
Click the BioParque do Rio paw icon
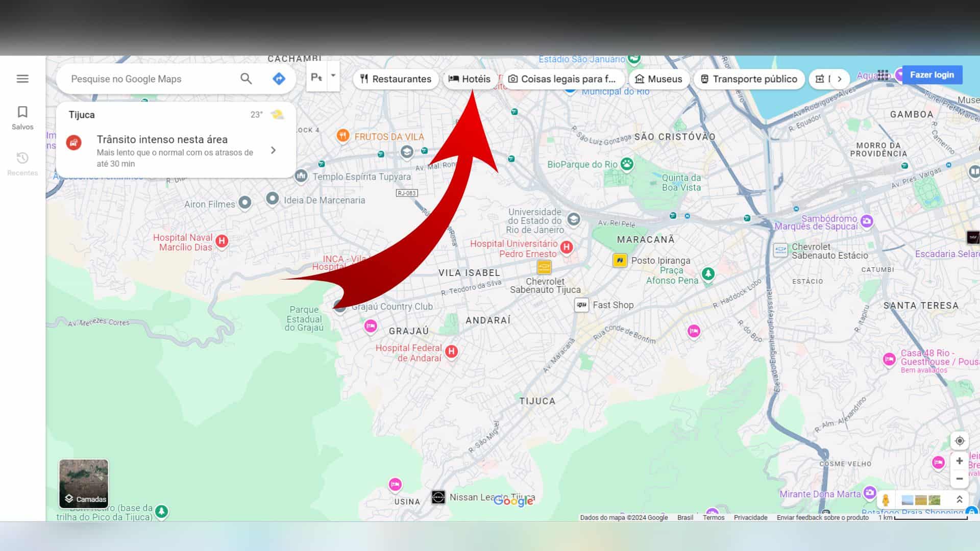[x=627, y=164]
